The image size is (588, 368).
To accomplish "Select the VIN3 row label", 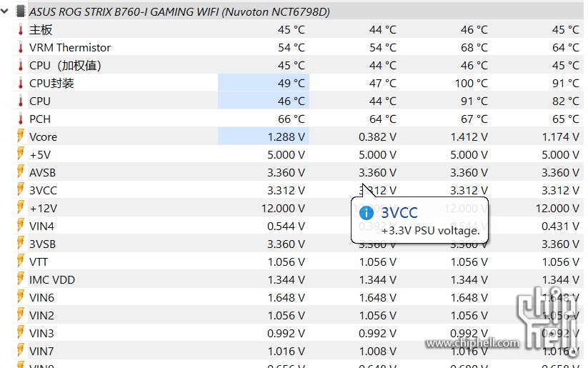I will point(41,334).
